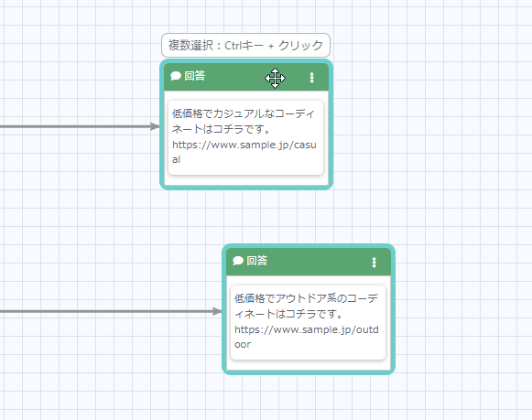Click the 回答 title on the outdoor node

(256, 261)
